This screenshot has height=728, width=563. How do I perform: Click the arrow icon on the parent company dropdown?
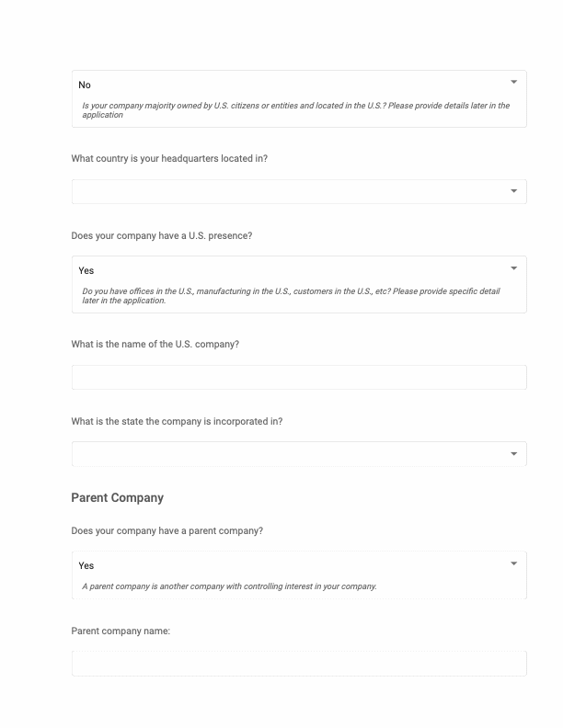pos(513,563)
